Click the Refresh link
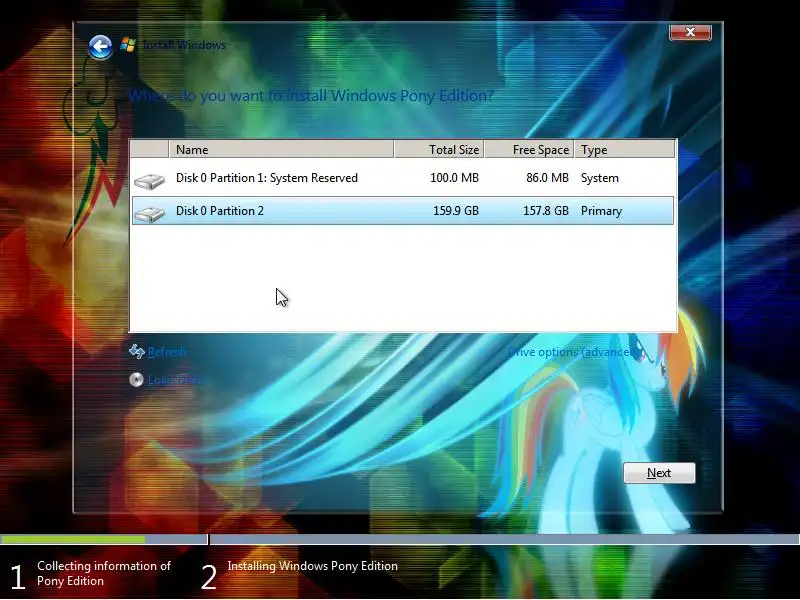 (167, 352)
